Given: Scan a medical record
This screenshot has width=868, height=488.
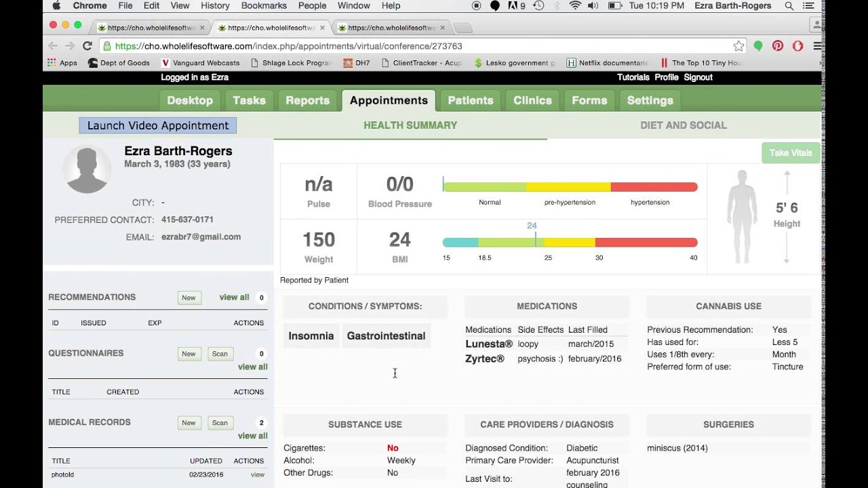Looking at the screenshot, I should point(220,423).
